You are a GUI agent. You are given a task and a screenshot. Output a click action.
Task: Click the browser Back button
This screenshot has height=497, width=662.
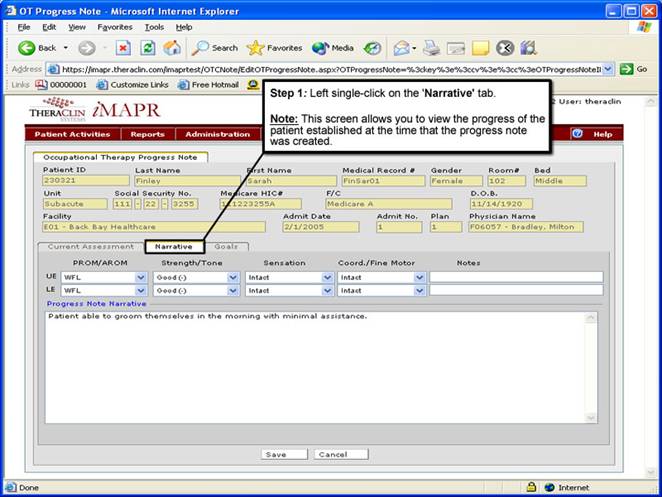tap(37, 47)
